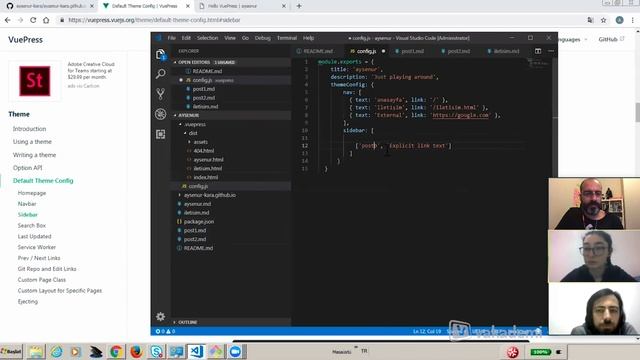This screenshot has height=360, width=640.
Task: Open Firefox from the taskbar
Action: [136, 351]
